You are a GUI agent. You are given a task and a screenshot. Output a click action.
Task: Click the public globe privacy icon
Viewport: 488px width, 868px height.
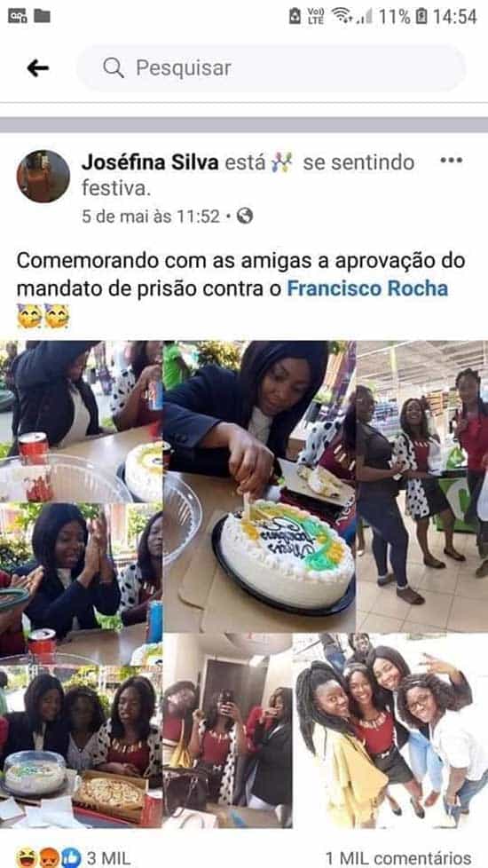[x=245, y=216]
